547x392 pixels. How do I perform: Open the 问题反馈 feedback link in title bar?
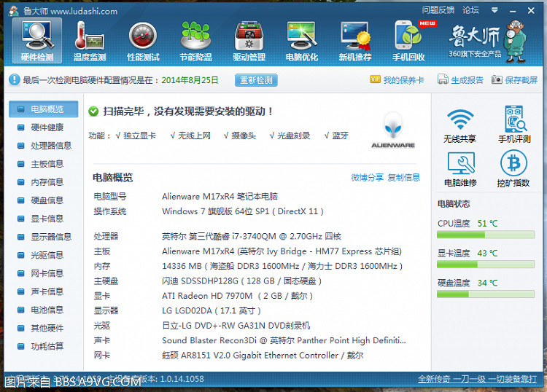(438, 10)
